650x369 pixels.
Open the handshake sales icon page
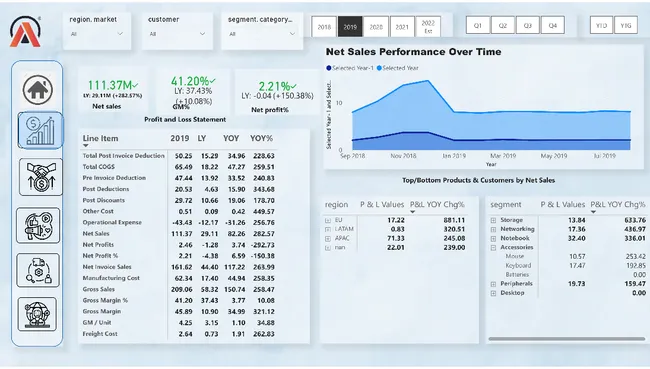[41, 177]
